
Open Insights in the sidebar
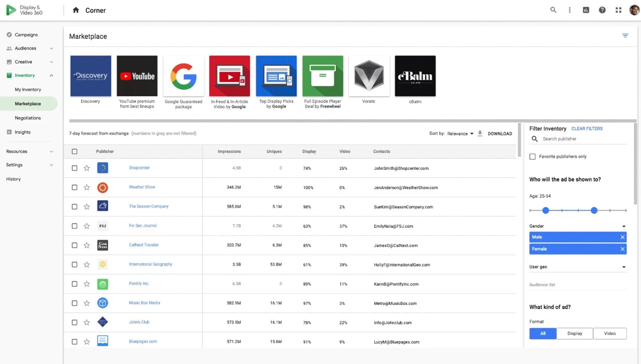22,132
